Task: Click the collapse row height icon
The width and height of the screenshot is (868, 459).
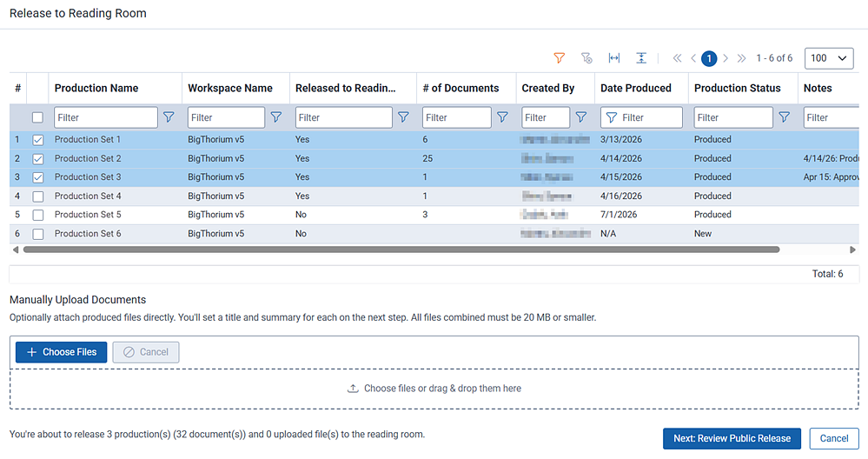Action: point(641,58)
